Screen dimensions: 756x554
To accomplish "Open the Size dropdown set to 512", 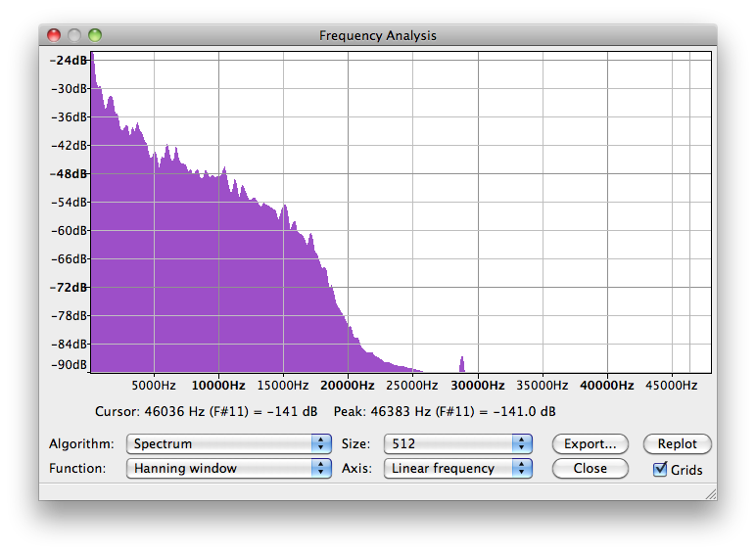I will (x=457, y=443).
